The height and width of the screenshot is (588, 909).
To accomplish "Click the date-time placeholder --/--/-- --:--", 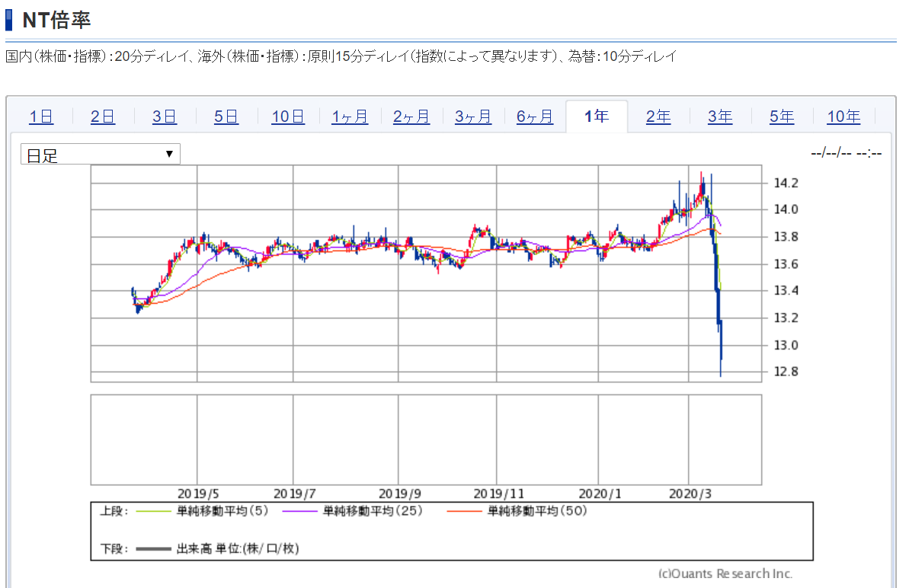I will click(847, 154).
